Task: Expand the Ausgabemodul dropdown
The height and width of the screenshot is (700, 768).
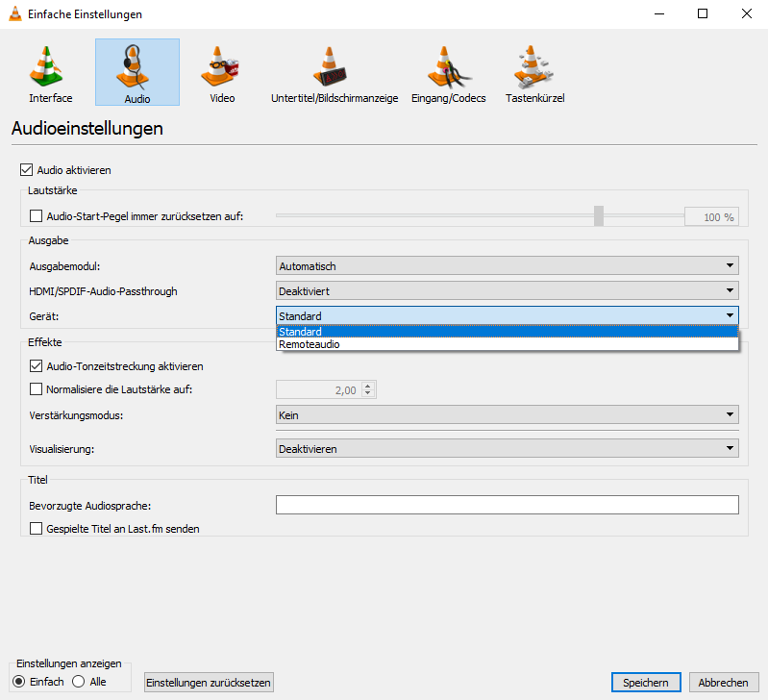Action: (507, 266)
